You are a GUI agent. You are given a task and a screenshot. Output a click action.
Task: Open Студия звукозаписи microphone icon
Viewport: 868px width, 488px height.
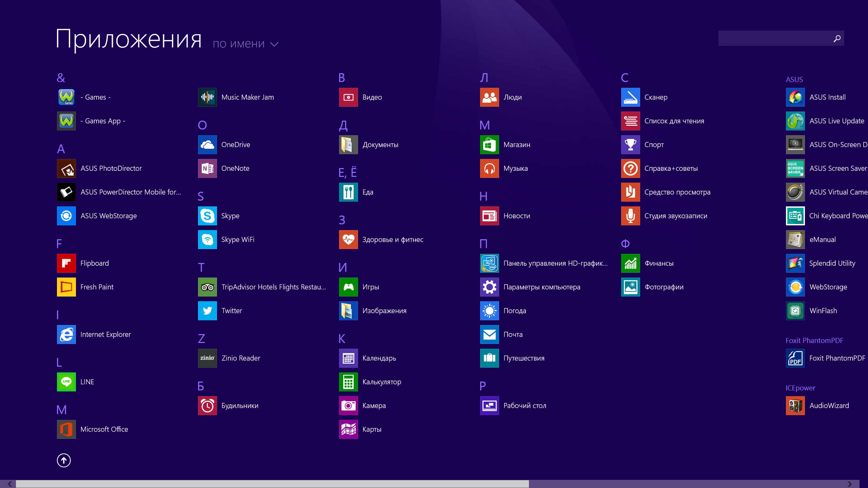(630, 216)
